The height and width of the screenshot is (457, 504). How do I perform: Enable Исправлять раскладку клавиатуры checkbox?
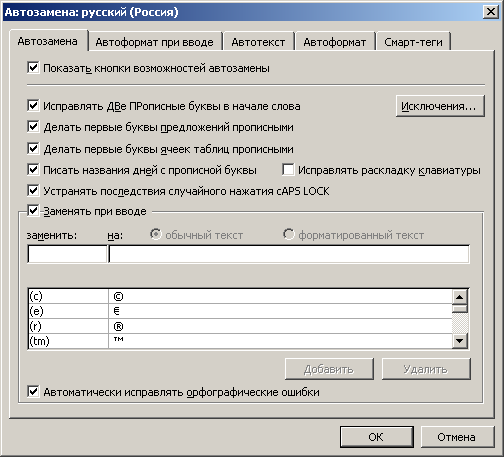click(288, 170)
